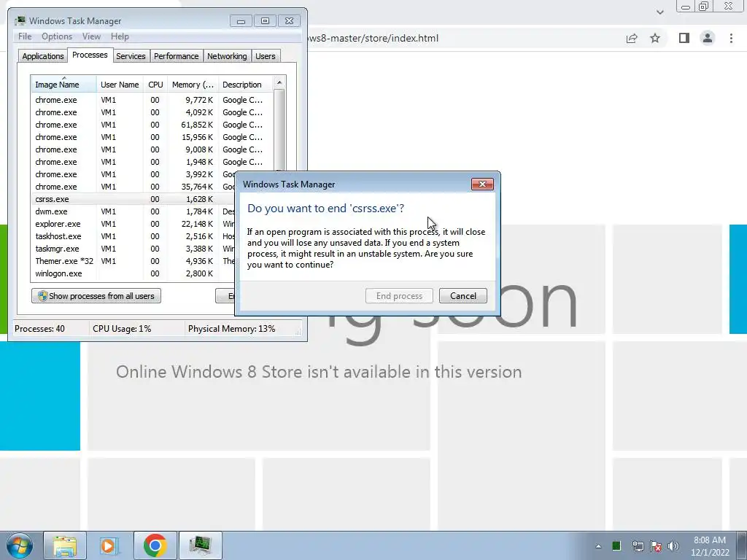Click the volume speaker tray icon
The height and width of the screenshot is (560, 747).
pyautogui.click(x=673, y=546)
